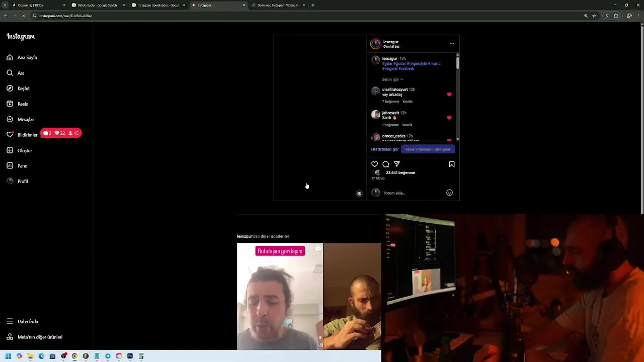Viewport: 644px width, 362px height.
Task: Go to Reels in sidebar
Action: tap(17, 104)
